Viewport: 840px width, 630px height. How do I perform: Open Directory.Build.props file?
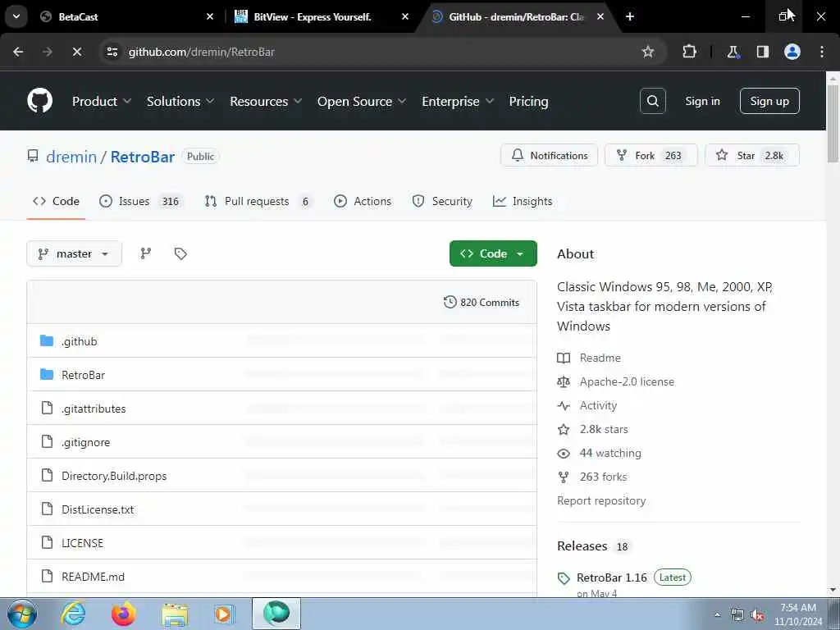click(x=114, y=476)
